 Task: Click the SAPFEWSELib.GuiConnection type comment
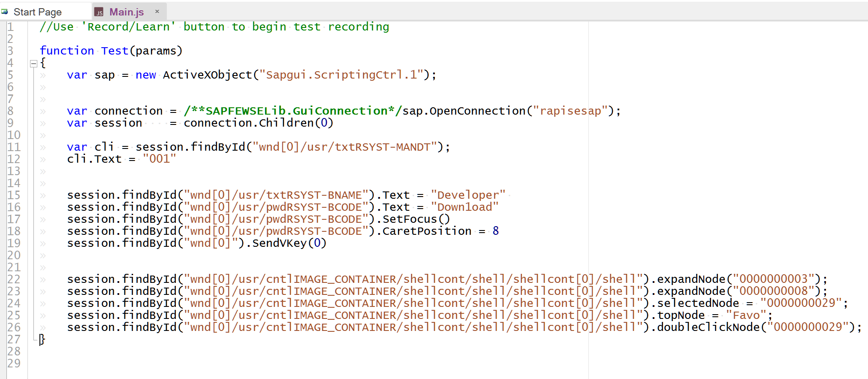tap(292, 111)
